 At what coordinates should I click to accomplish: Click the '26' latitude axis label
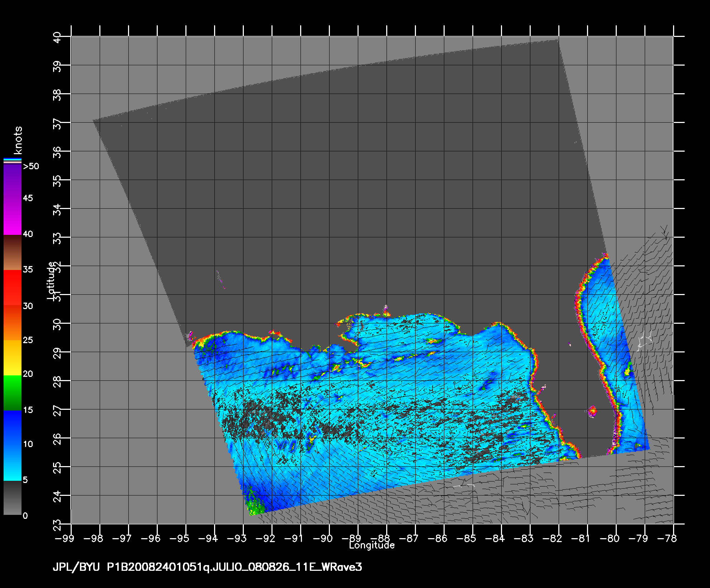[x=57, y=440]
